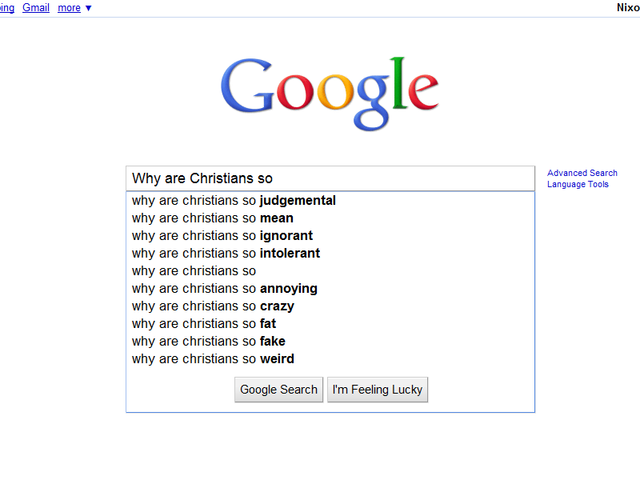Open the Gmail link
Image resolution: width=640 pixels, height=480 pixels.
click(36, 7)
